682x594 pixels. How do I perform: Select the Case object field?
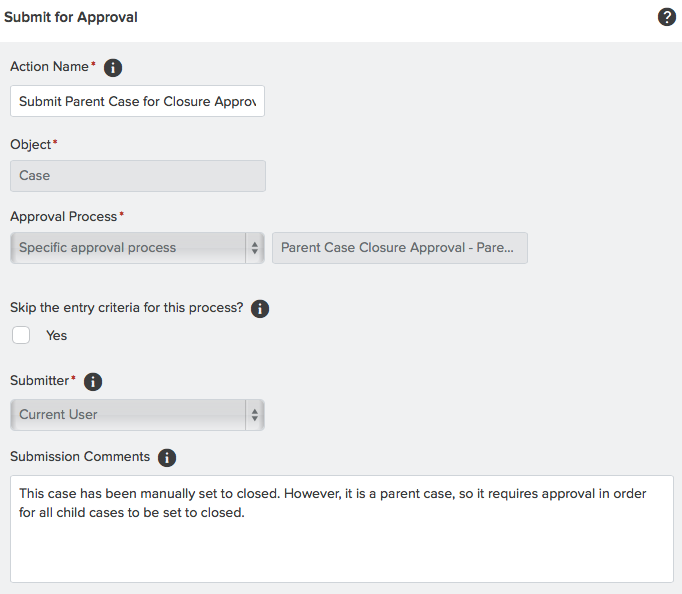pyautogui.click(x=138, y=176)
